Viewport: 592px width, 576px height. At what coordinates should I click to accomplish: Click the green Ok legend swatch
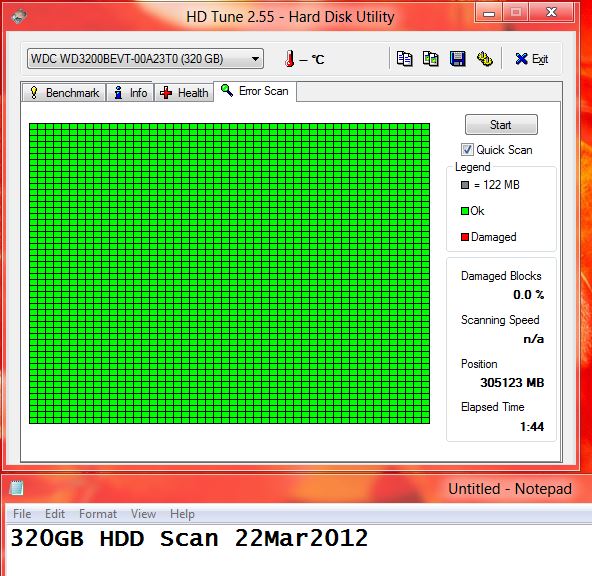coord(465,211)
